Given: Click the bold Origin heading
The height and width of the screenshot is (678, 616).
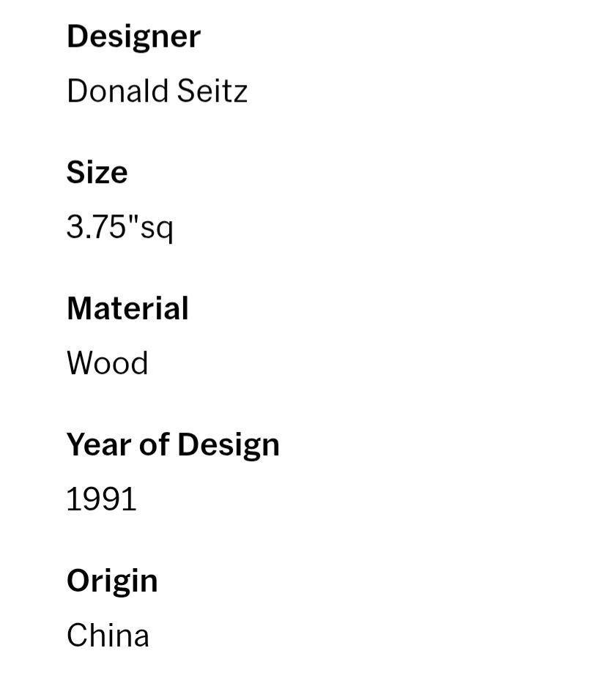Looking at the screenshot, I should coord(112,582).
